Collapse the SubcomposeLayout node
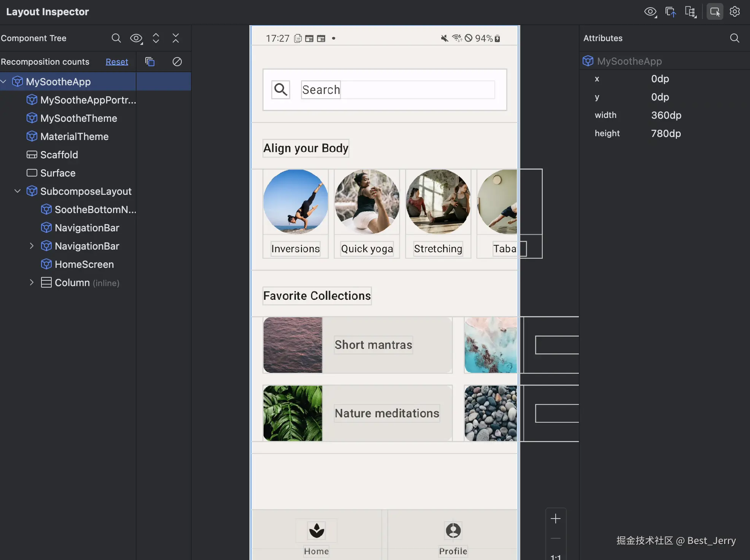Image resolution: width=750 pixels, height=560 pixels. click(x=17, y=191)
